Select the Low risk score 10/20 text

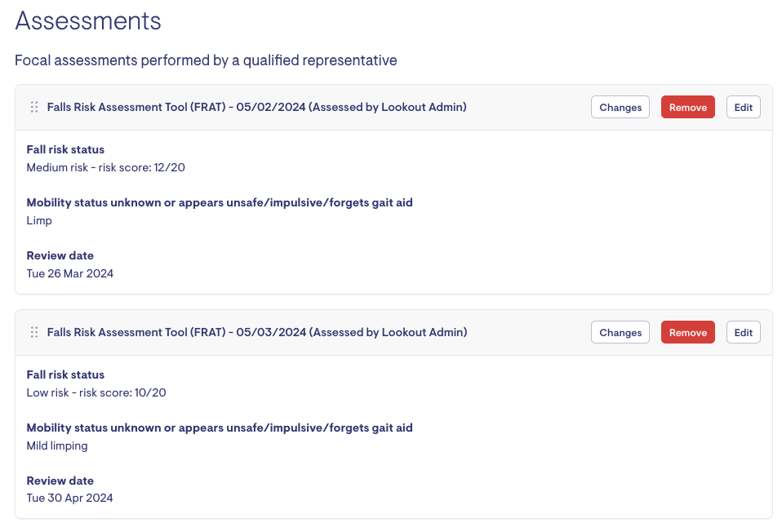coord(96,392)
